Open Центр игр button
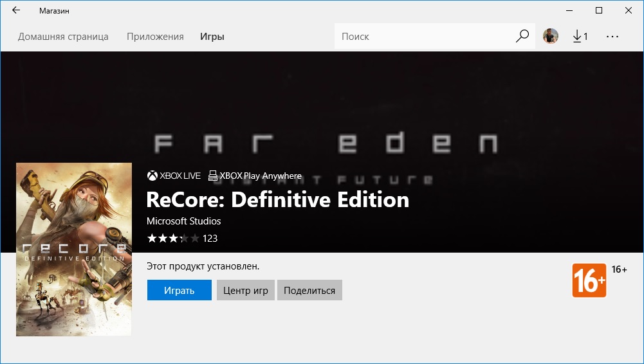This screenshot has height=364, width=644. click(x=246, y=290)
